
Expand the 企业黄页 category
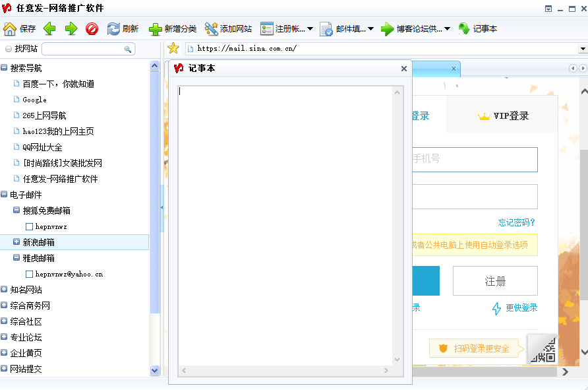[4, 352]
